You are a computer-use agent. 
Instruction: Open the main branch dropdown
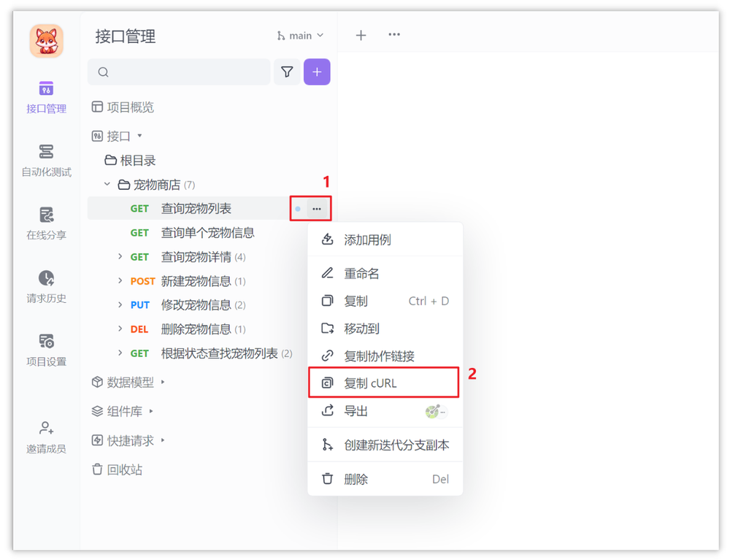[x=299, y=34]
